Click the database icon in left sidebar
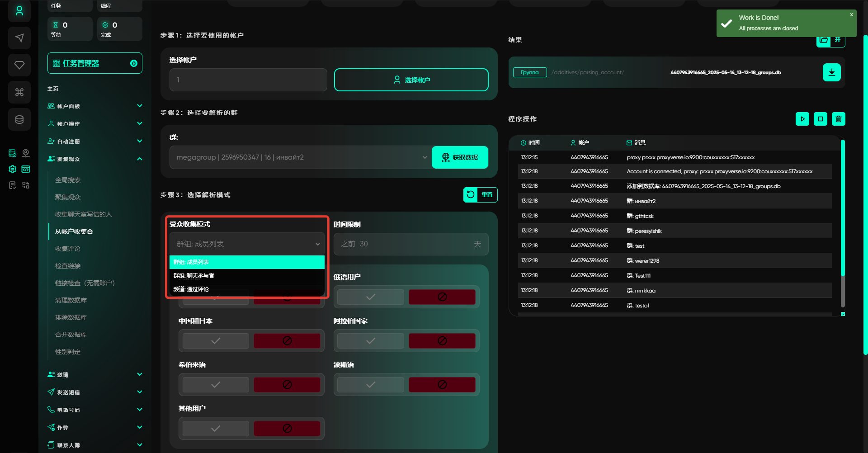The height and width of the screenshot is (453, 868). pos(19,119)
